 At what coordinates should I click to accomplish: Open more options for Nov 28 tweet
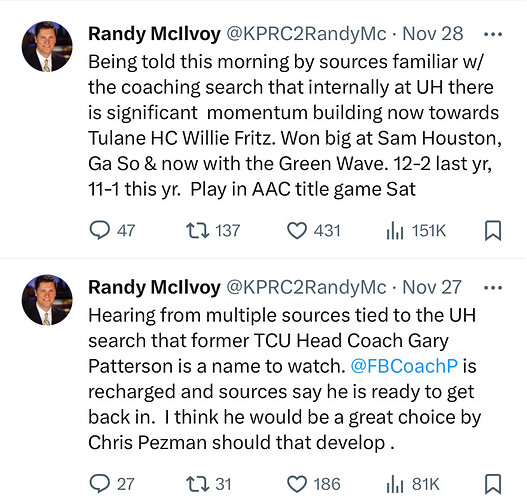tap(493, 34)
